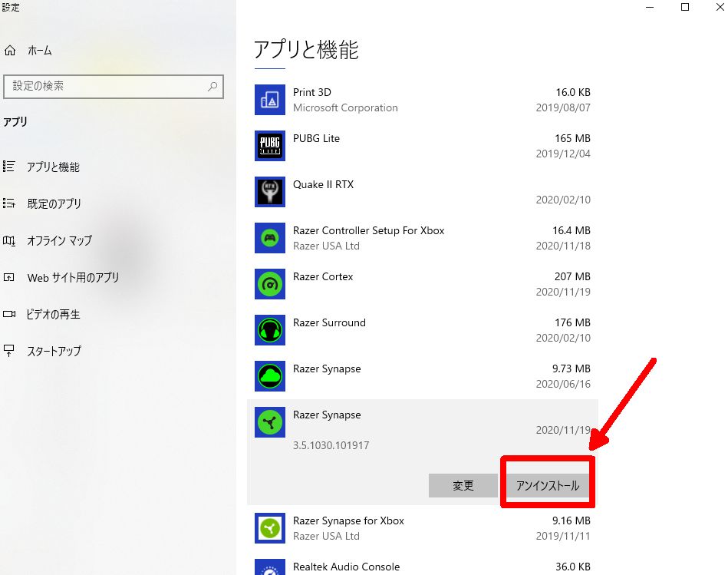This screenshot has width=728, height=575.
Task: Click the アプリと機能 page heading
Action: (x=306, y=49)
